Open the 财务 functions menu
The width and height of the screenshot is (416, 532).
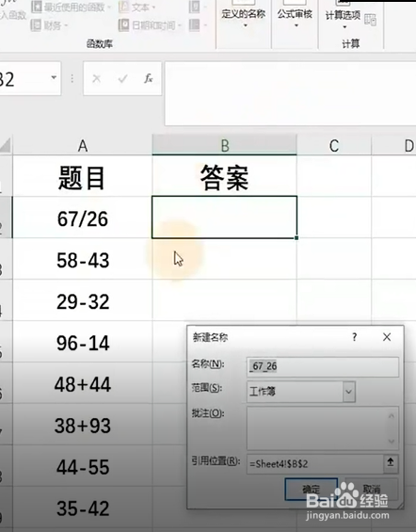click(50, 25)
